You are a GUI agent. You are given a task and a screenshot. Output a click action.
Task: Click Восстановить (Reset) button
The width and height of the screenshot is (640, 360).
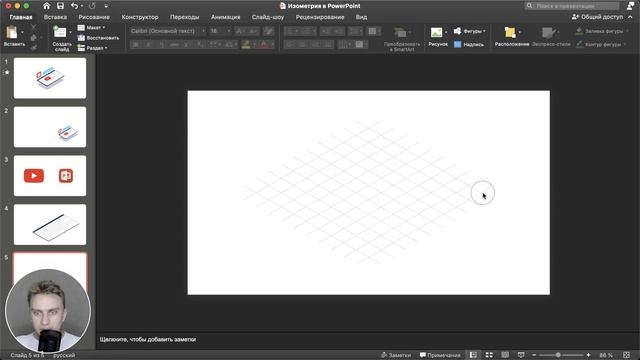click(x=98, y=38)
